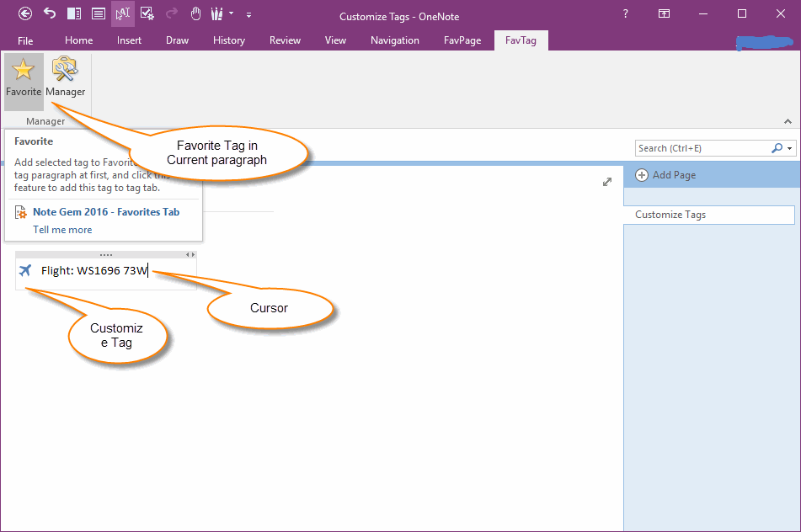Click Add Page
This screenshot has width=801, height=532.
[x=665, y=175]
